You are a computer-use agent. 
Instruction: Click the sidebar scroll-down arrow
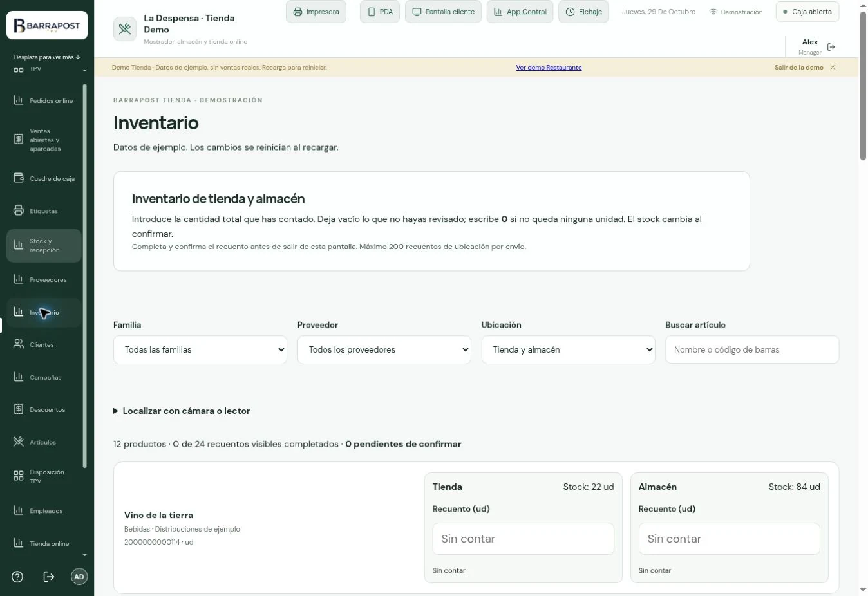[x=84, y=555]
